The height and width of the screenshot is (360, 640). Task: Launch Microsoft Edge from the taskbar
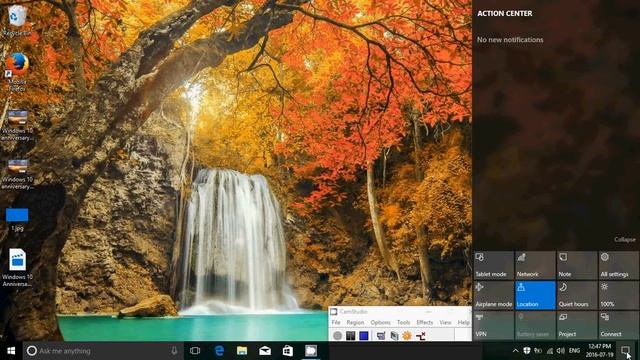pos(219,351)
